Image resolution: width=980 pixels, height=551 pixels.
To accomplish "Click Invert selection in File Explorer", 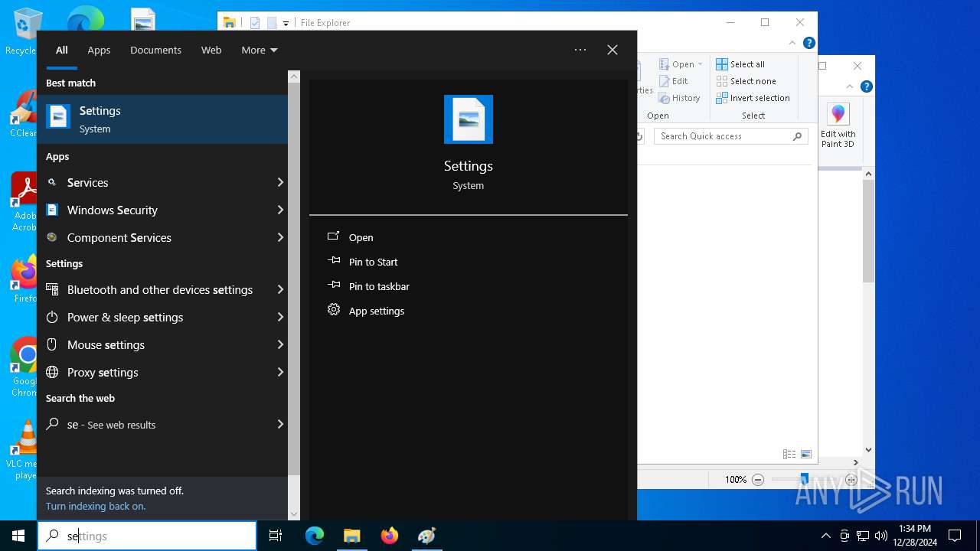I will click(x=753, y=98).
